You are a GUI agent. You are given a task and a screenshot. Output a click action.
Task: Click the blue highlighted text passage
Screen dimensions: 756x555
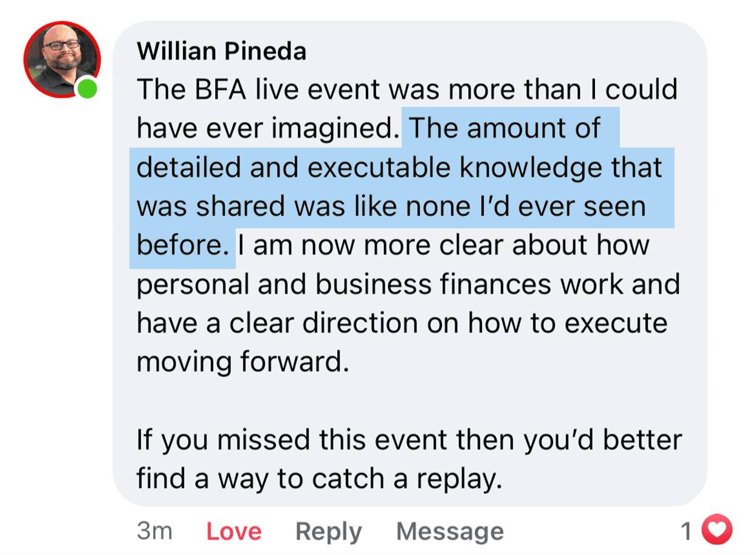402,187
